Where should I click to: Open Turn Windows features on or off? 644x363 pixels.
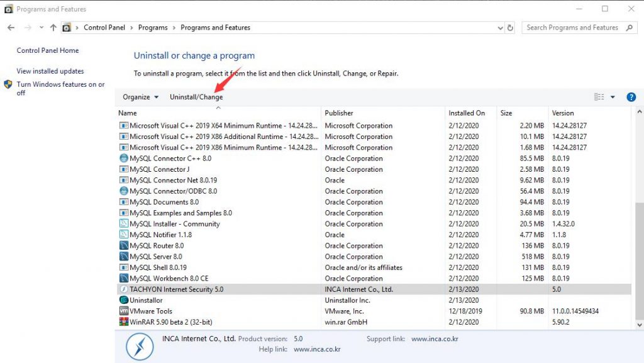click(61, 88)
